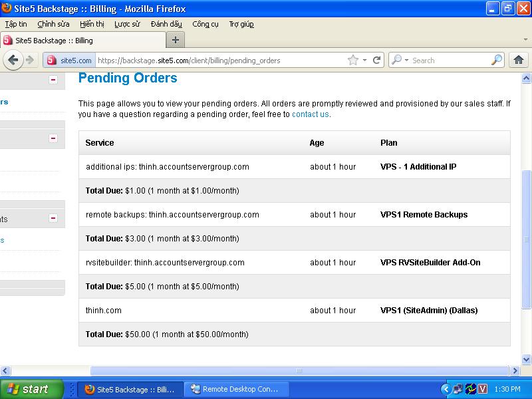Click the Firefox logo in the title bar
The image size is (532, 399).
tap(6, 7)
